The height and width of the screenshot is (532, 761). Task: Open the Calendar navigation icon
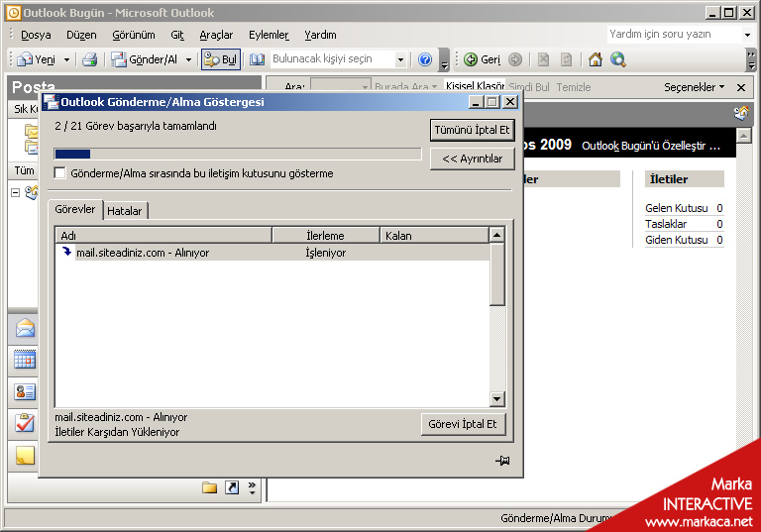[x=25, y=361]
